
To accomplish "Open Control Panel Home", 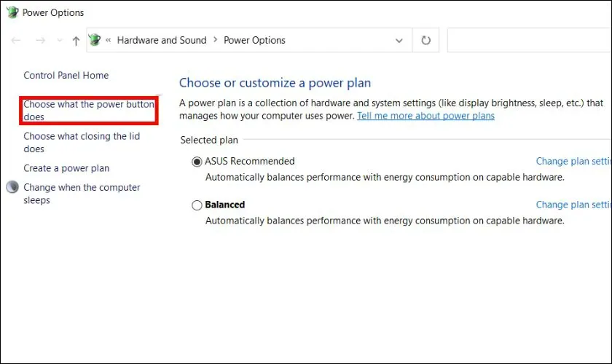I will point(66,75).
